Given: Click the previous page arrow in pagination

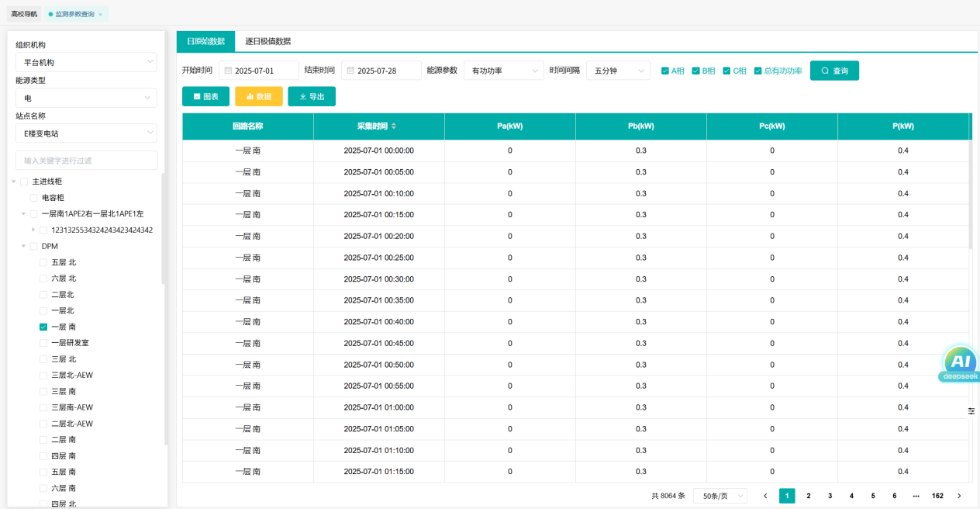Looking at the screenshot, I should click(x=765, y=496).
